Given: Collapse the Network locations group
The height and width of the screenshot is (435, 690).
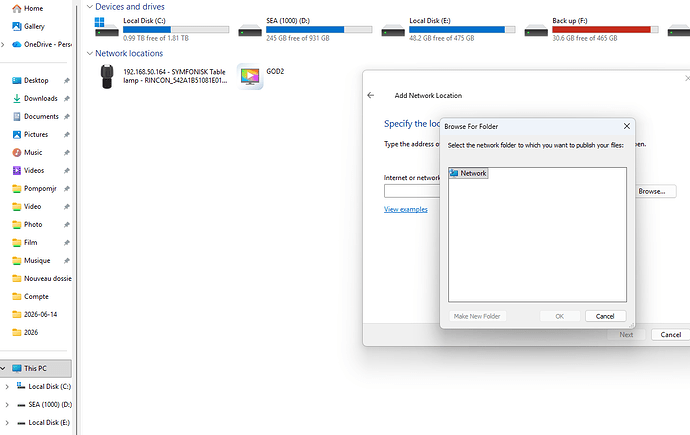Looking at the screenshot, I should (90, 53).
